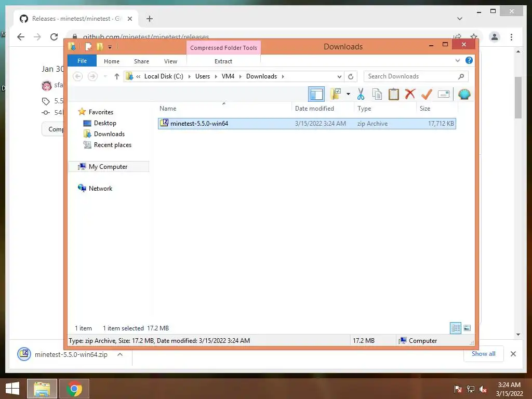Open Chrome profile avatar menu
Viewport: 532px width, 399px height.
coord(495,37)
